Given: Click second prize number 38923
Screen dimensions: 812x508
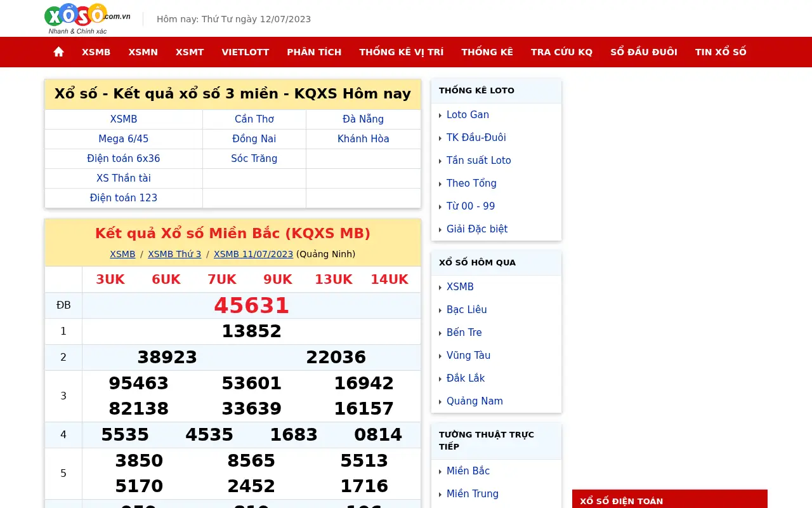Looking at the screenshot, I should (167, 358).
